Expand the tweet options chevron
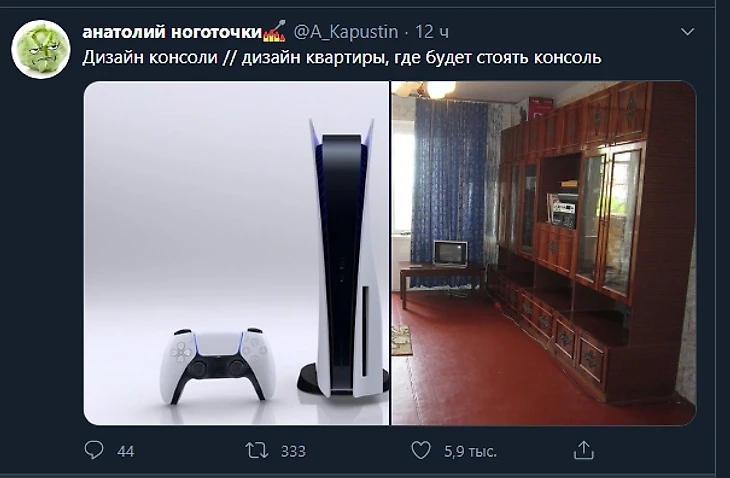Screen dimensions: 730x478 click(x=687, y=32)
